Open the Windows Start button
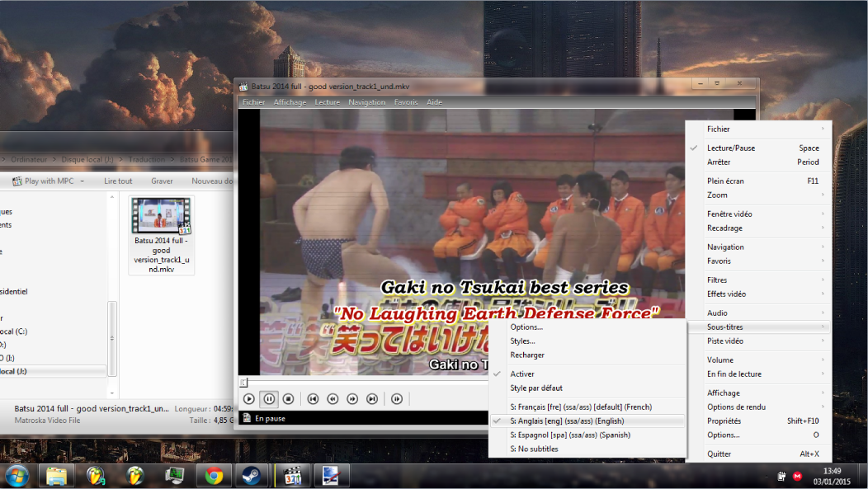This screenshot has width=868, height=489. [x=17, y=477]
